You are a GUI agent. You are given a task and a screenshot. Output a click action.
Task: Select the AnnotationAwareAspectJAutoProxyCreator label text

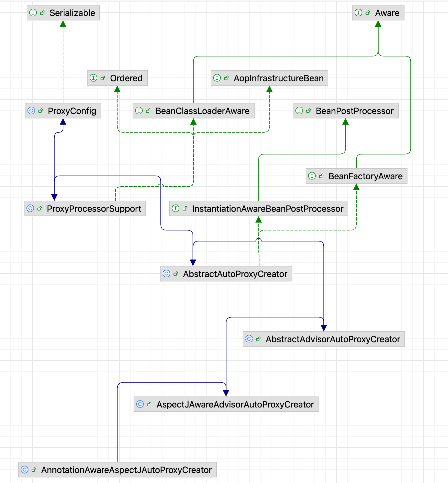pyautogui.click(x=126, y=470)
